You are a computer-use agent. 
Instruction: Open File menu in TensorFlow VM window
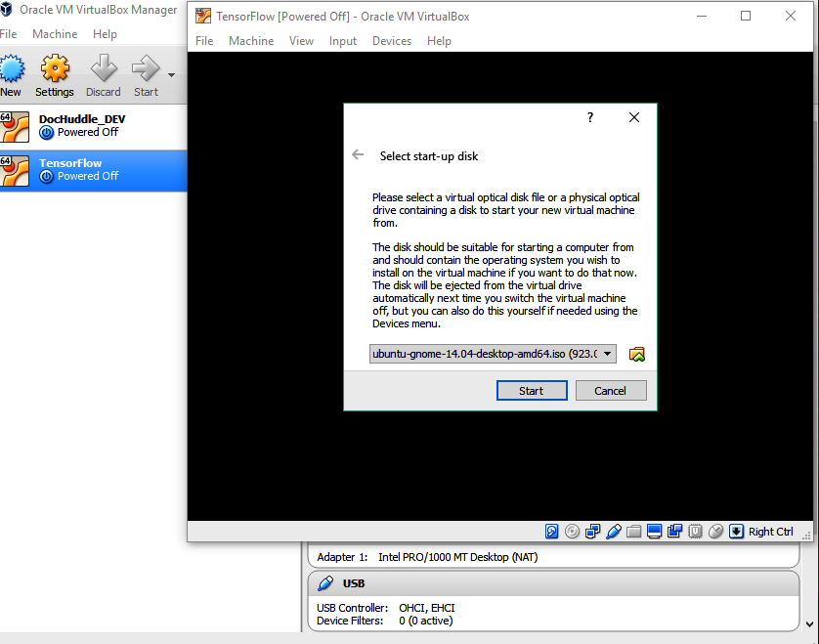click(x=204, y=41)
